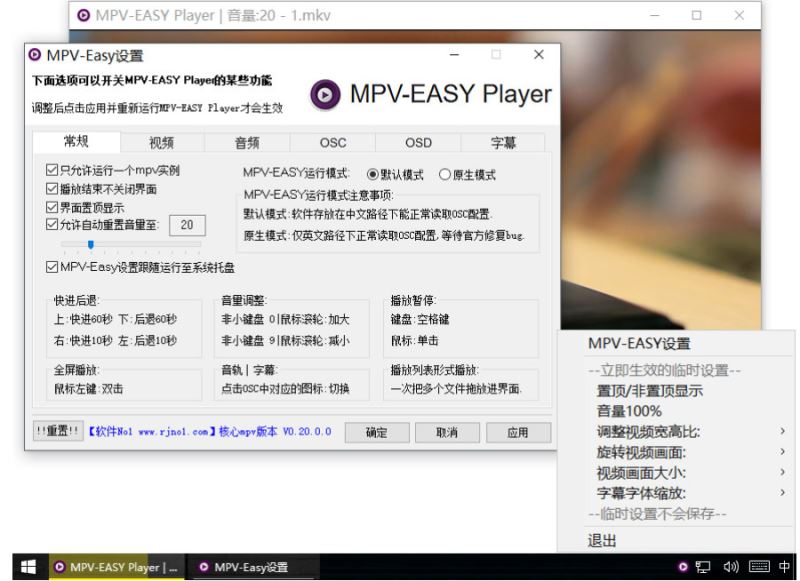Expand 调整视频宽高比 submenu arrow
The height and width of the screenshot is (581, 800).
point(783,432)
